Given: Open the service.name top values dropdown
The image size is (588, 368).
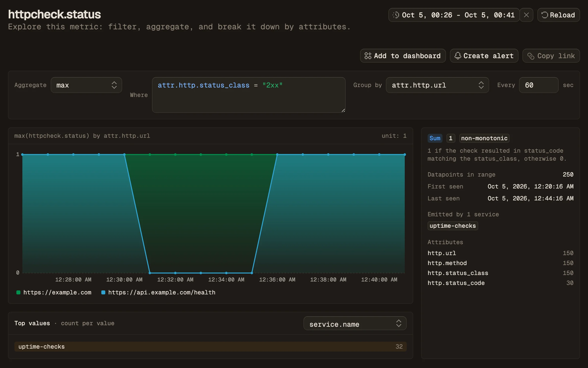Looking at the screenshot, I should [x=355, y=323].
